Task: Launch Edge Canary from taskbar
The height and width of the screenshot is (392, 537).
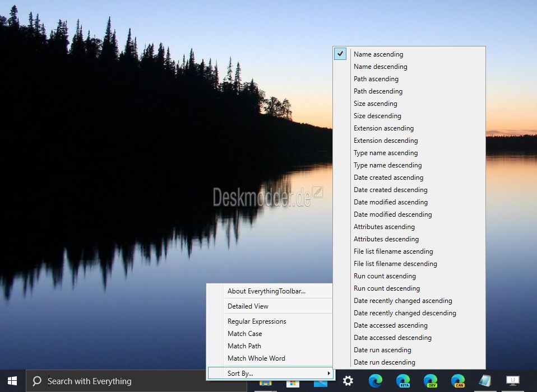Action: 458,381
